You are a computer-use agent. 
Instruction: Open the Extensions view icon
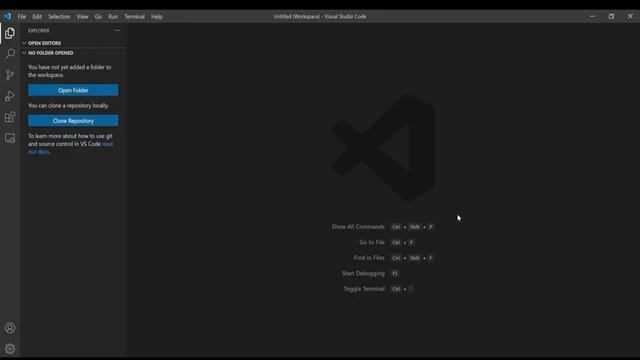coord(10,118)
